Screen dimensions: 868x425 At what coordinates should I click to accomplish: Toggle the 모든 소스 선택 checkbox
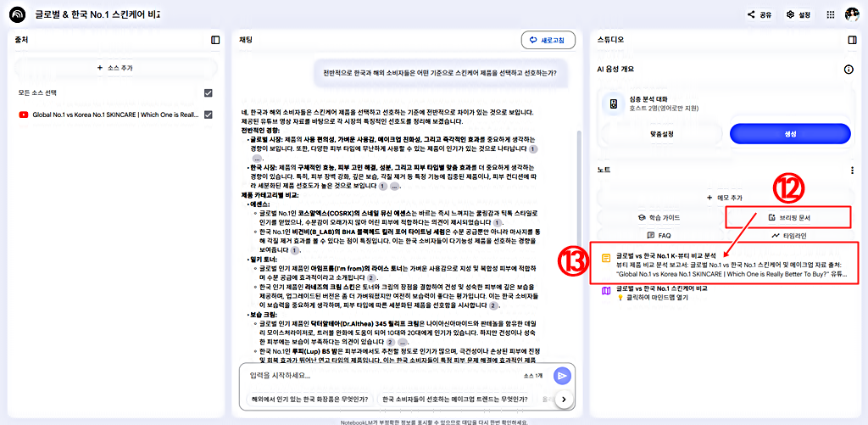pyautogui.click(x=209, y=92)
